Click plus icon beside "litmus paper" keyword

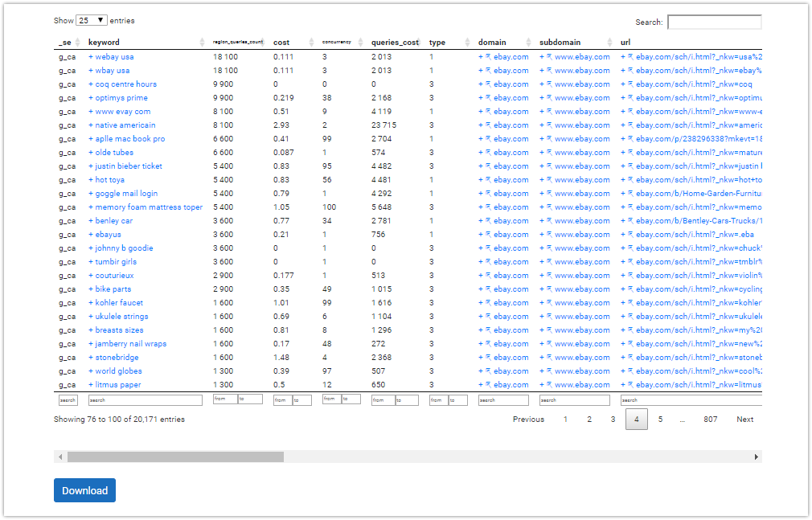click(91, 385)
